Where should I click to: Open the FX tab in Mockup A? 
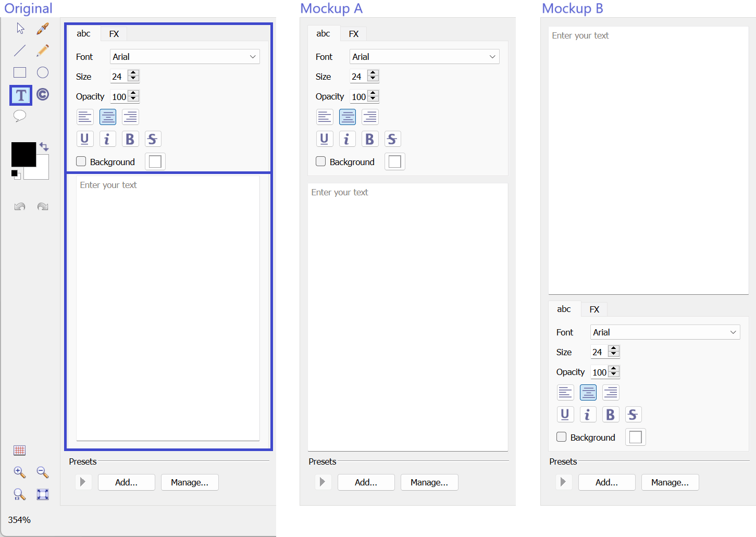point(354,34)
